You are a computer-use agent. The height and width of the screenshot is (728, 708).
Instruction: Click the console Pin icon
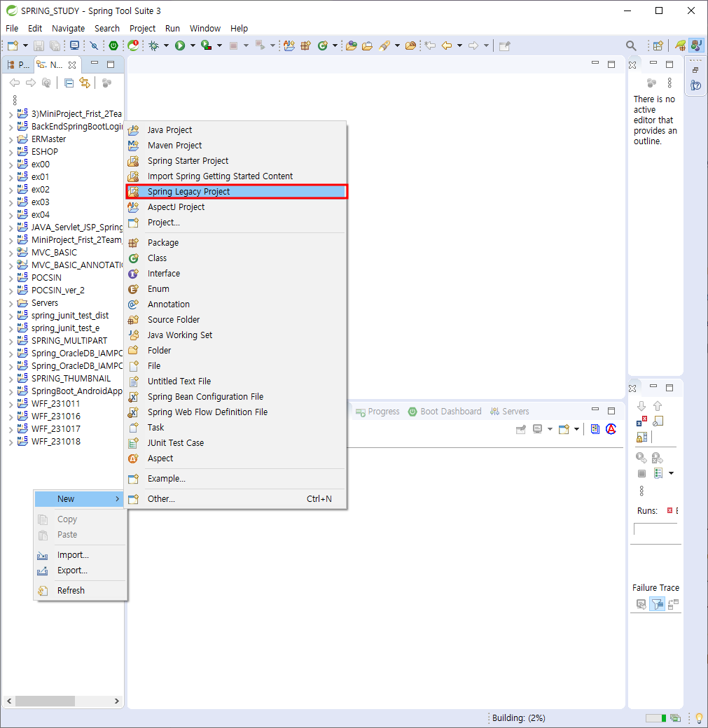tap(521, 429)
